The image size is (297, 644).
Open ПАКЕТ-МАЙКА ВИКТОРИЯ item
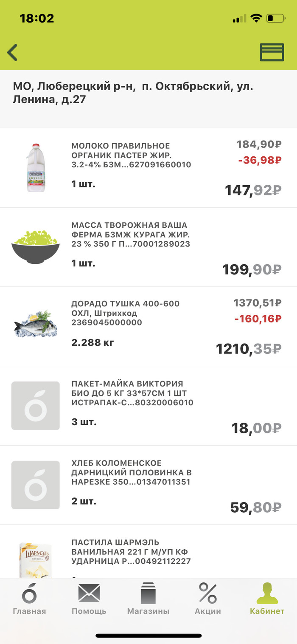tap(132, 393)
